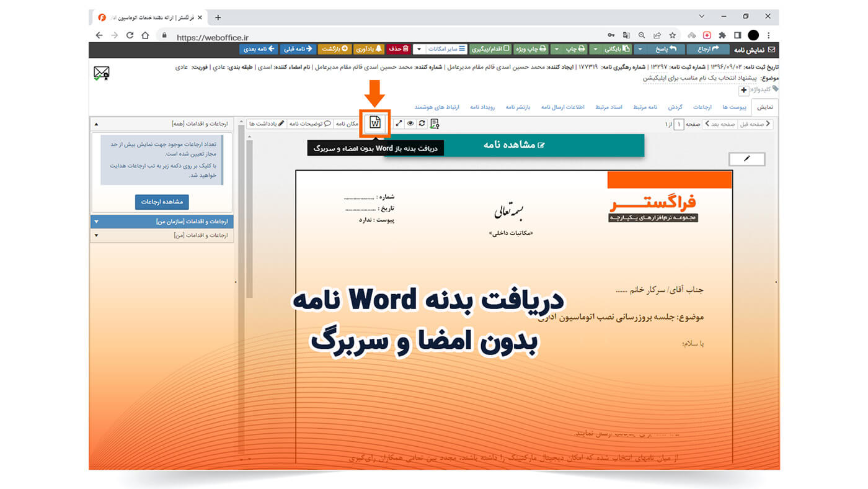This screenshot has height=489, width=868.
Task: Click the چاپ ویژه special print button
Action: (531, 50)
